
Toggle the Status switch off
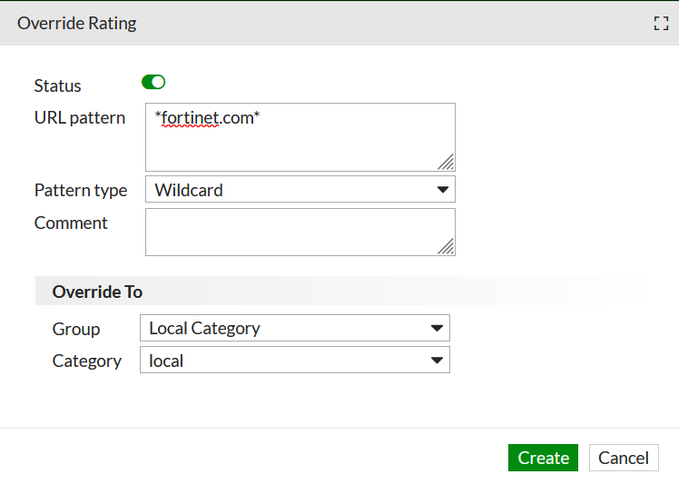pos(153,82)
